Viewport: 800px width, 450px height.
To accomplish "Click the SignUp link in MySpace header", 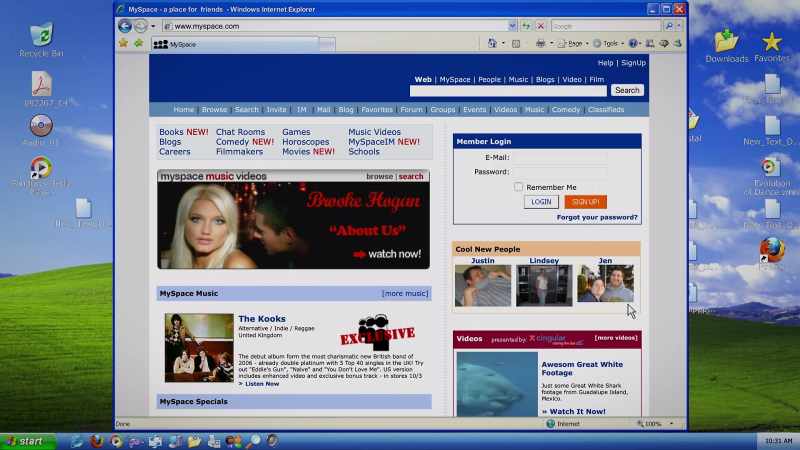I will (633, 63).
